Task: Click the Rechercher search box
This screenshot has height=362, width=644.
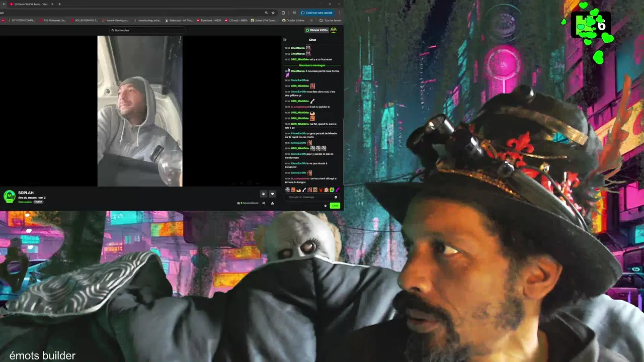Action: point(147,30)
